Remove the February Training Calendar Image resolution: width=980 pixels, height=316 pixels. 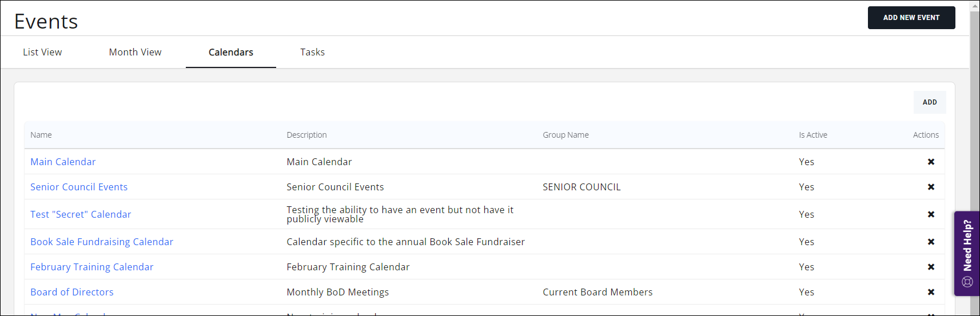931,267
